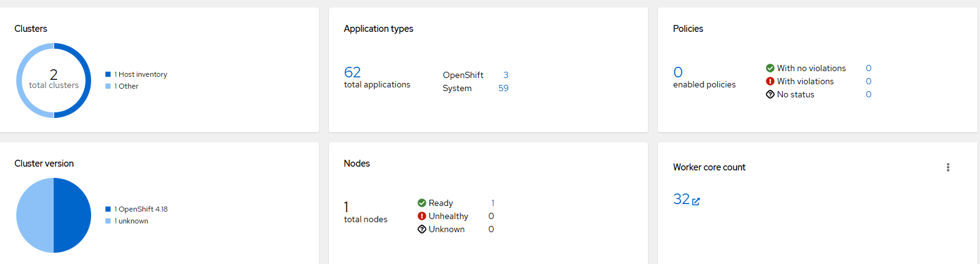The height and width of the screenshot is (264, 980).
Task: Open System application count 59 link
Action: [504, 88]
